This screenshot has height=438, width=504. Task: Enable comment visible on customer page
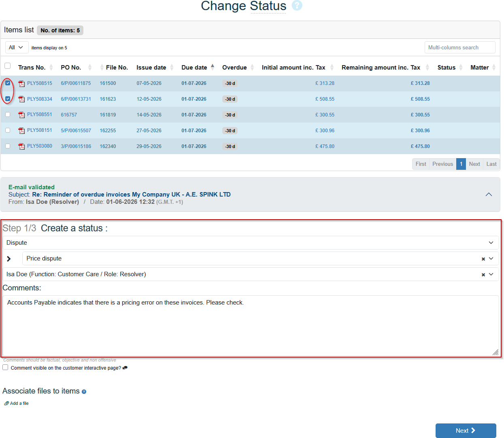pos(5,368)
